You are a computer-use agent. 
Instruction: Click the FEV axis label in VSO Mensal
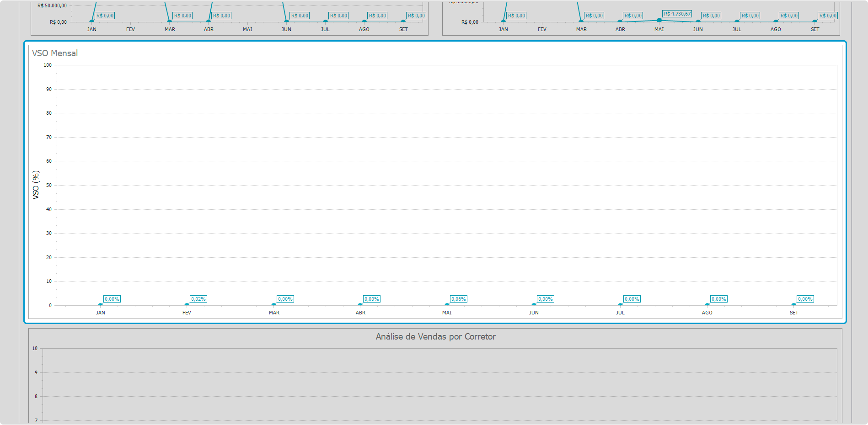[187, 313]
